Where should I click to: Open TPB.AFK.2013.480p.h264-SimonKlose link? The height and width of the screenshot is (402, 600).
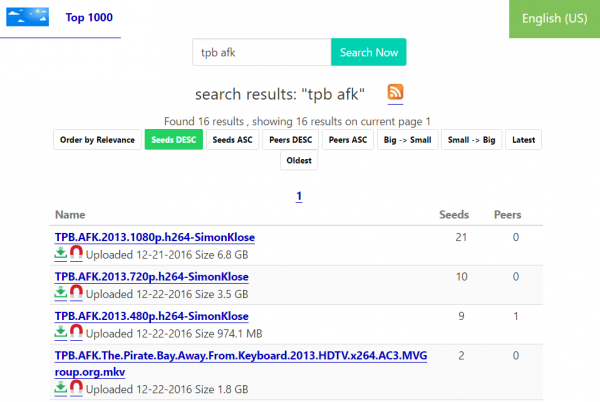(152, 316)
